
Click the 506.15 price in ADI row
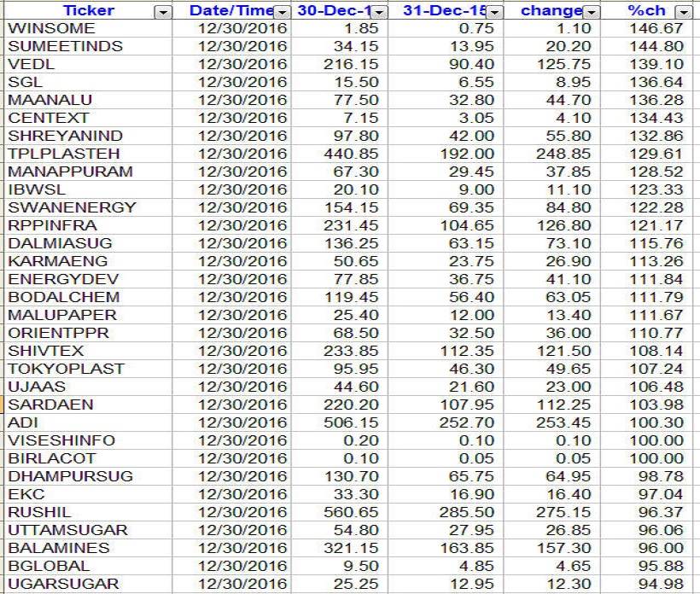351,422
